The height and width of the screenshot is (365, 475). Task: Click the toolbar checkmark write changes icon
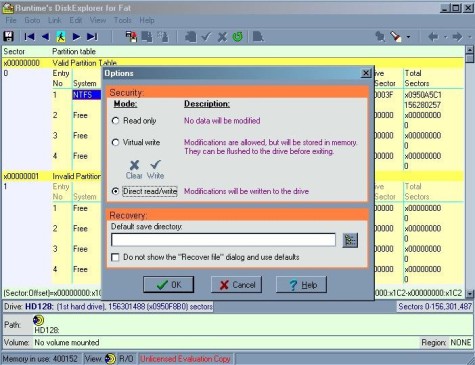coord(206,36)
